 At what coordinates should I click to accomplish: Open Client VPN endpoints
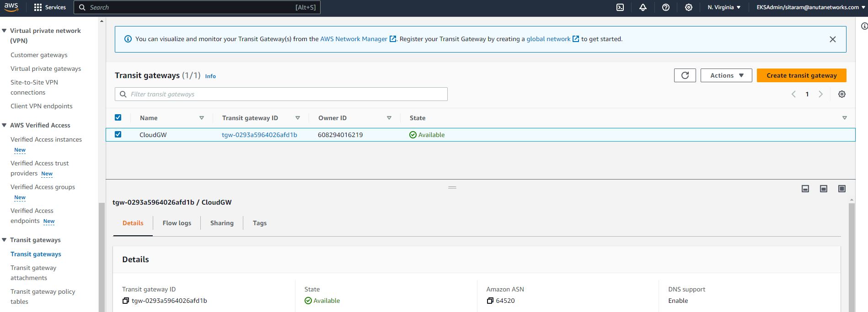pos(42,106)
